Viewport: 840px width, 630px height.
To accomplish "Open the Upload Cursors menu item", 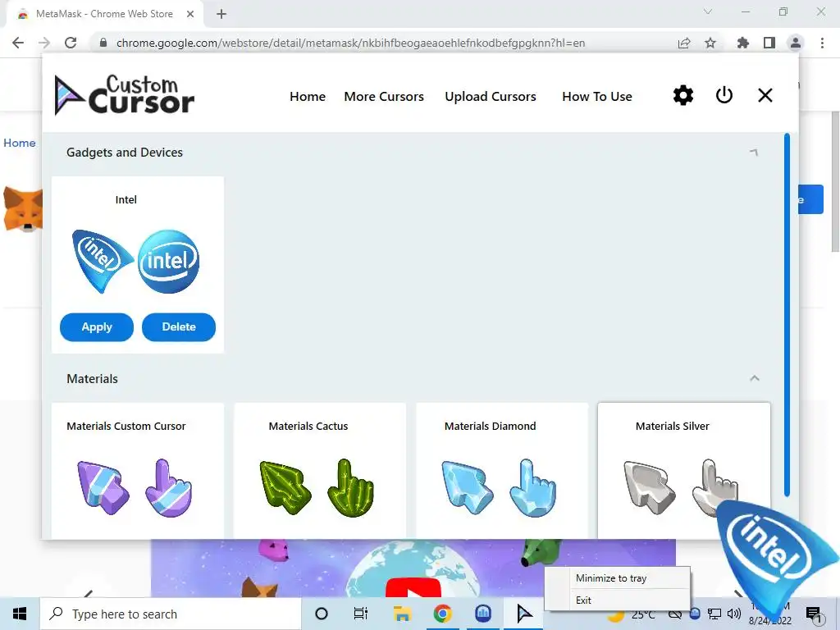I will (491, 97).
